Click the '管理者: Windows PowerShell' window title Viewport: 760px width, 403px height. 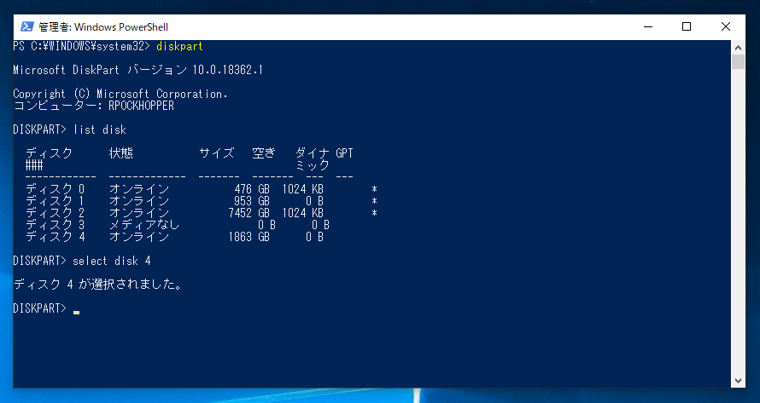click(x=103, y=27)
